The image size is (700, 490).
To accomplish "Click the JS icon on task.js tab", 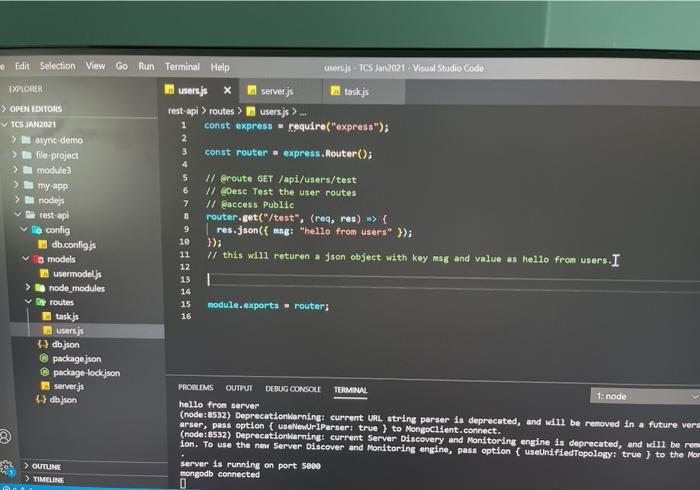I will (x=335, y=91).
